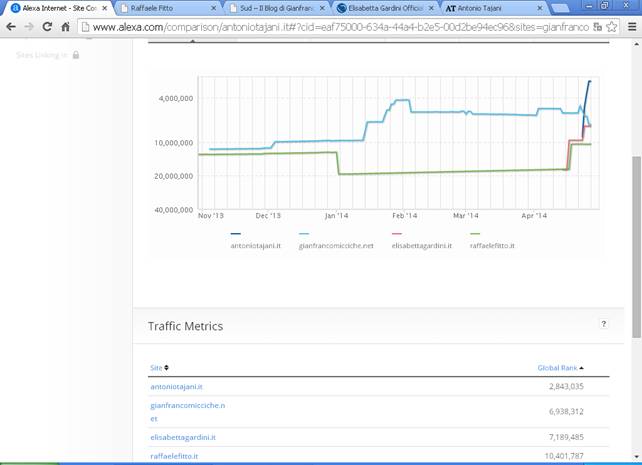Close the Sud – Il Blog di Gianfranco tab

click(322, 8)
